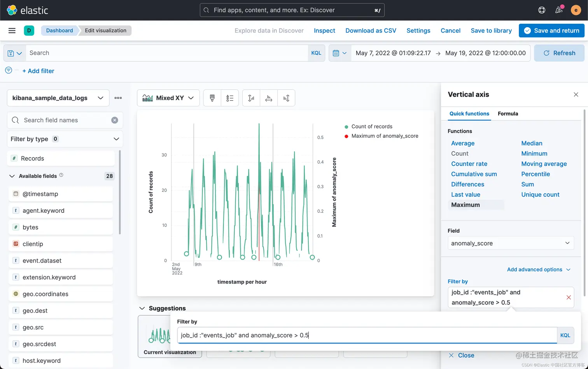Image resolution: width=588 pixels, height=369 pixels.
Task: Click the Refresh button
Action: tap(559, 53)
